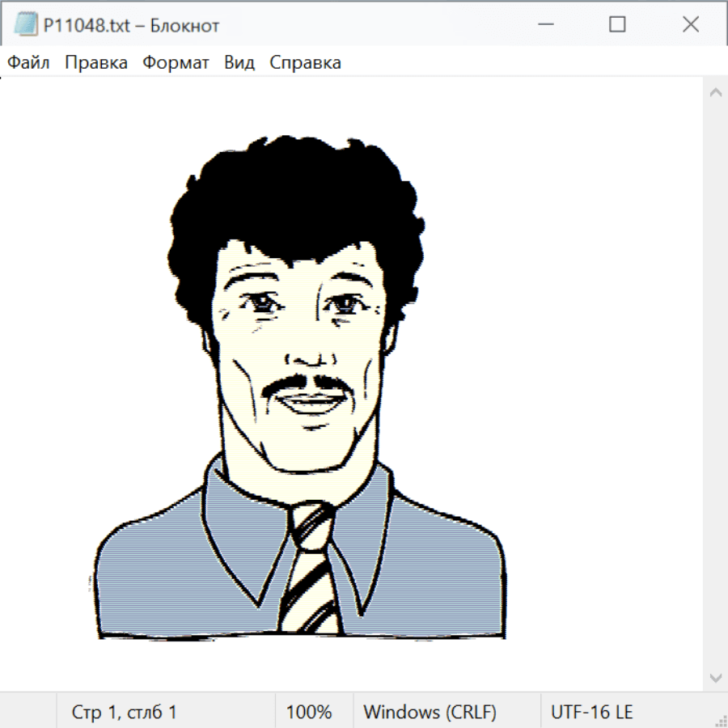Image resolution: width=728 pixels, height=728 pixels.
Task: Select the Windows (CRLF) status field
Action: click(430, 713)
